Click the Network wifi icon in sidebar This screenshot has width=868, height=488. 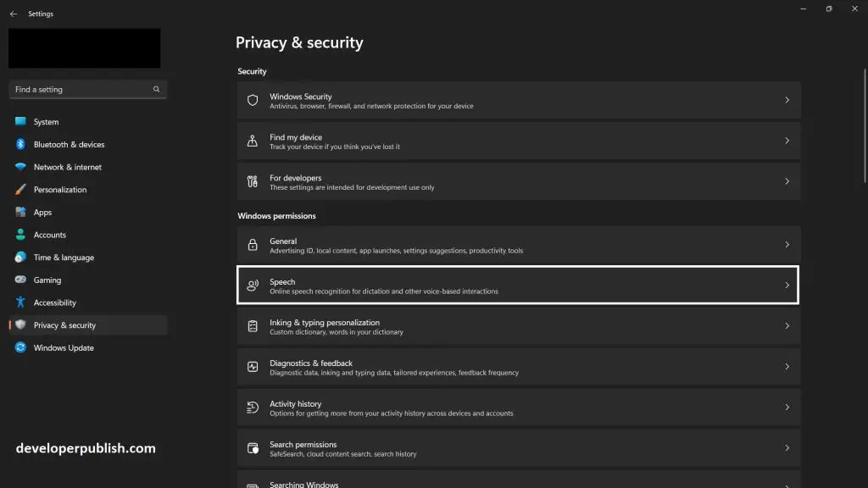[20, 167]
